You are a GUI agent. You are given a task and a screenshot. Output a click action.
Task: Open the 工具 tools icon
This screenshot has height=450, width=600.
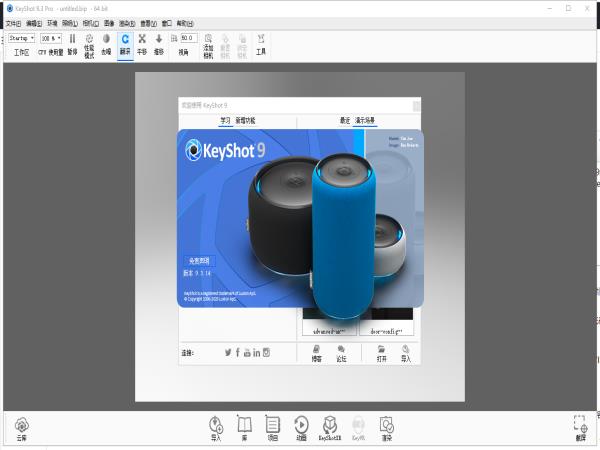click(261, 44)
